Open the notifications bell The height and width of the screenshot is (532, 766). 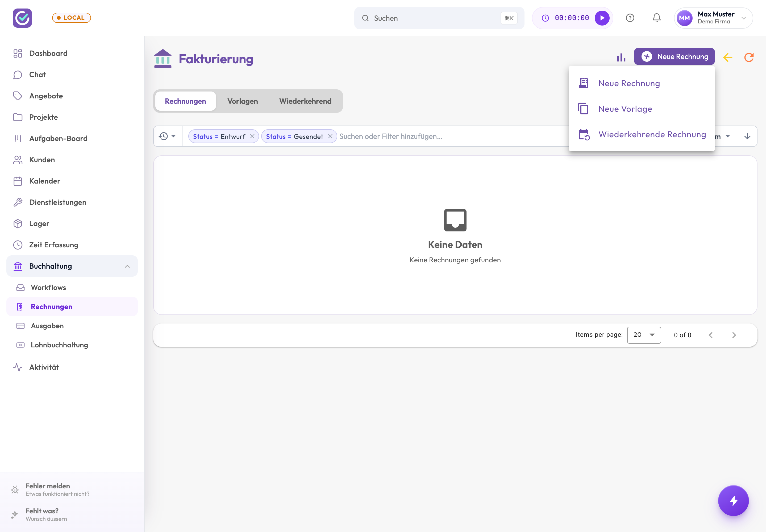tap(656, 18)
